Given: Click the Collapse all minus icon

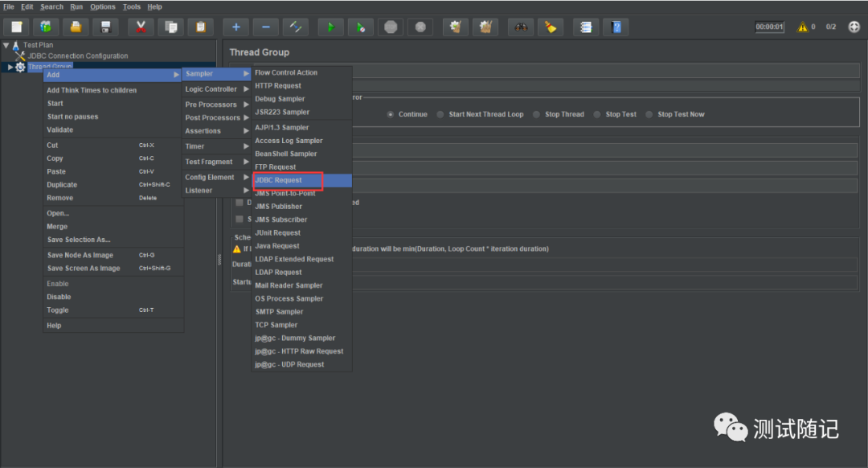Looking at the screenshot, I should (x=266, y=27).
